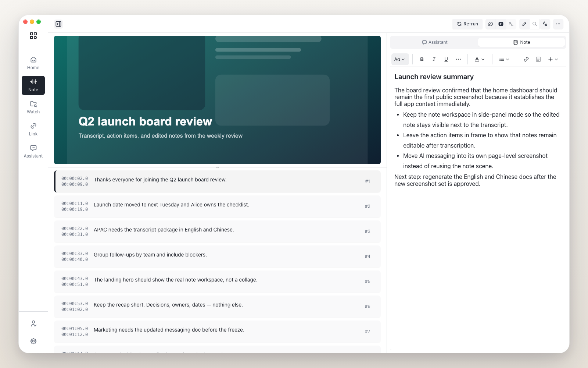Open the plus insert dropdown

click(x=553, y=59)
